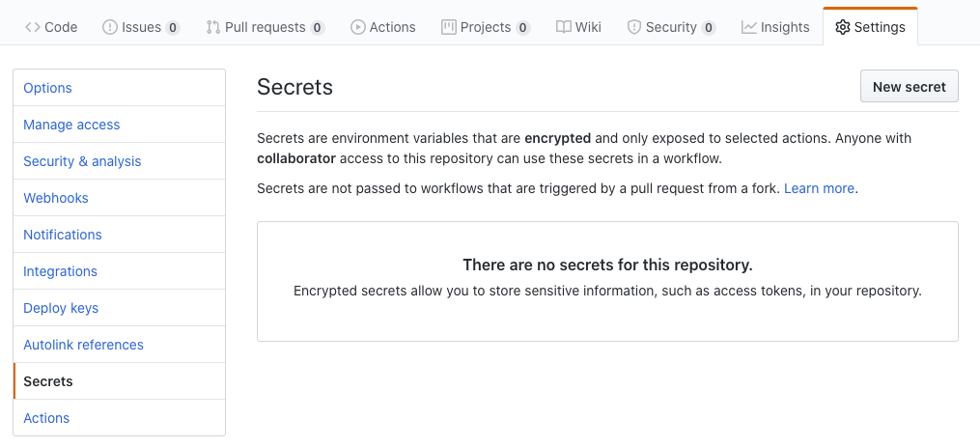Navigate to Notifications settings
This screenshot has width=980, height=447.
[x=63, y=235]
